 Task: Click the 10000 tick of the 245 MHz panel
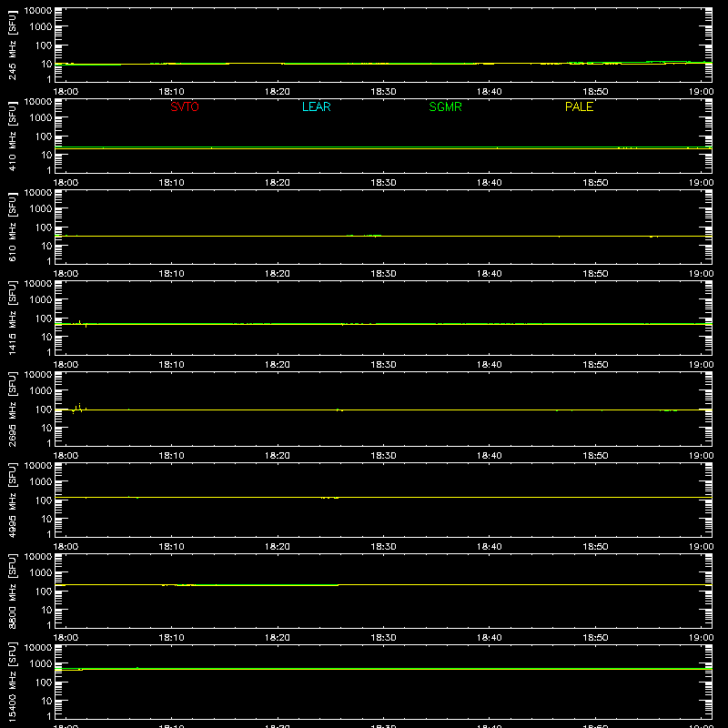38,11
